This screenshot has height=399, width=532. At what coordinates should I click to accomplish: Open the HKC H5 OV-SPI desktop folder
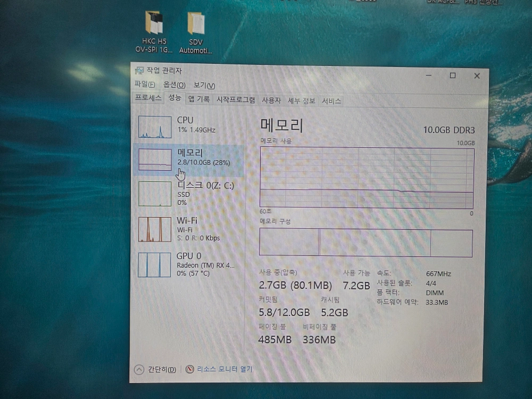(154, 32)
